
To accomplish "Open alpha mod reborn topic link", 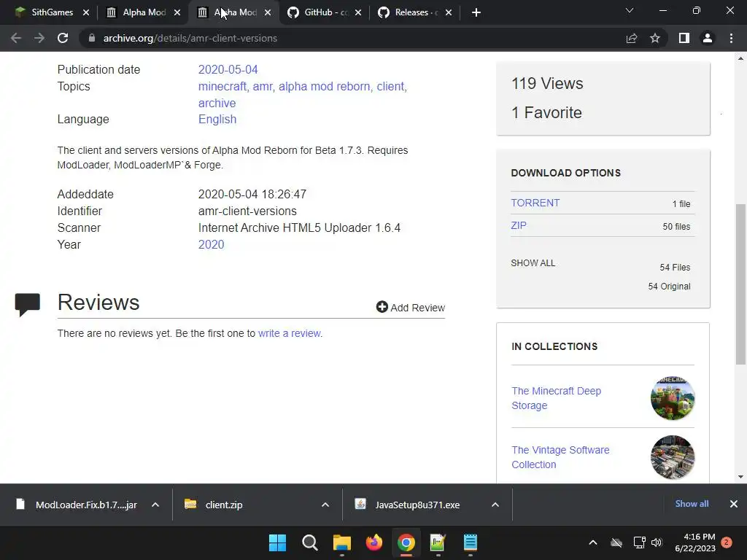I will tap(325, 86).
